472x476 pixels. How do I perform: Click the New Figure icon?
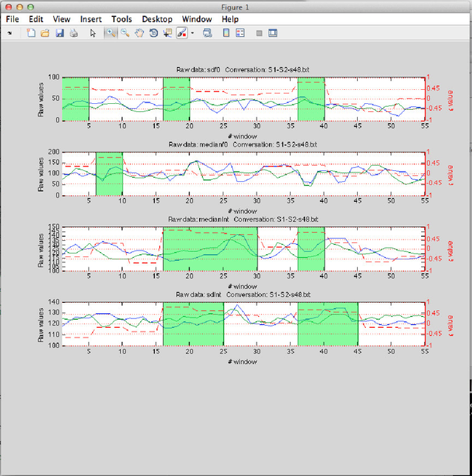pyautogui.click(x=31, y=33)
